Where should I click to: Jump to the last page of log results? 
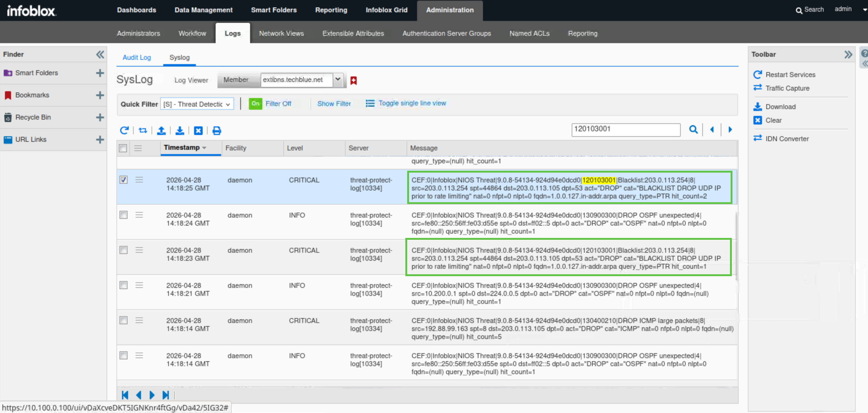click(x=166, y=395)
